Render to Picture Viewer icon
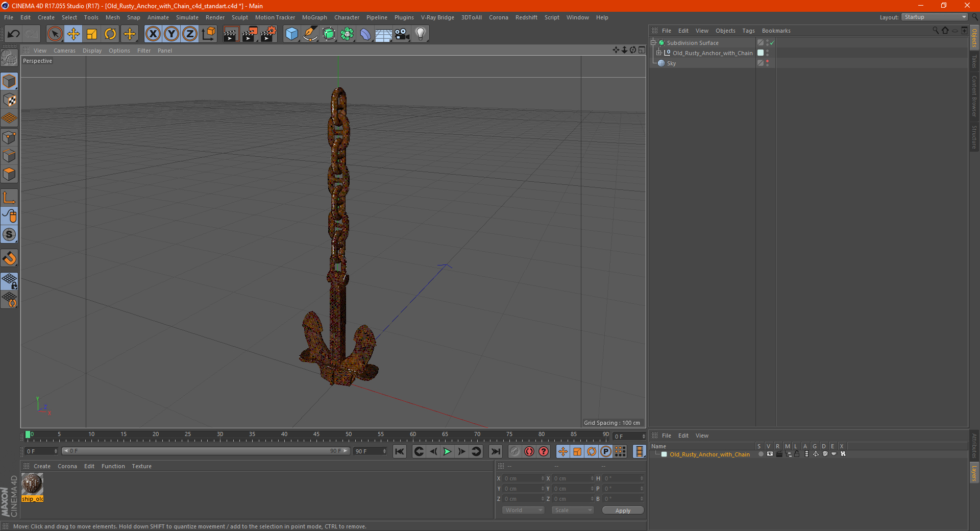The width and height of the screenshot is (980, 531). point(250,34)
